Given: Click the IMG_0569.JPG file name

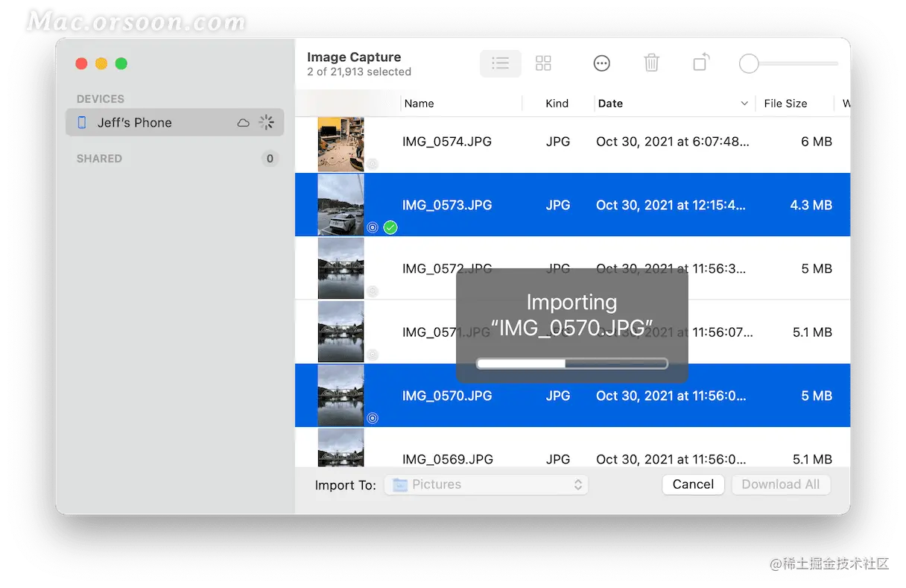Looking at the screenshot, I should click(x=447, y=459).
